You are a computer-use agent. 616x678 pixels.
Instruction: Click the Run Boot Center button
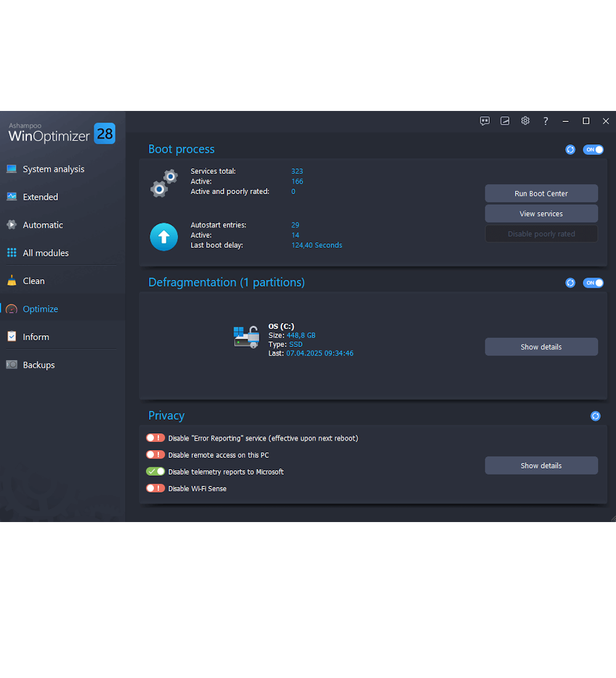(x=541, y=194)
